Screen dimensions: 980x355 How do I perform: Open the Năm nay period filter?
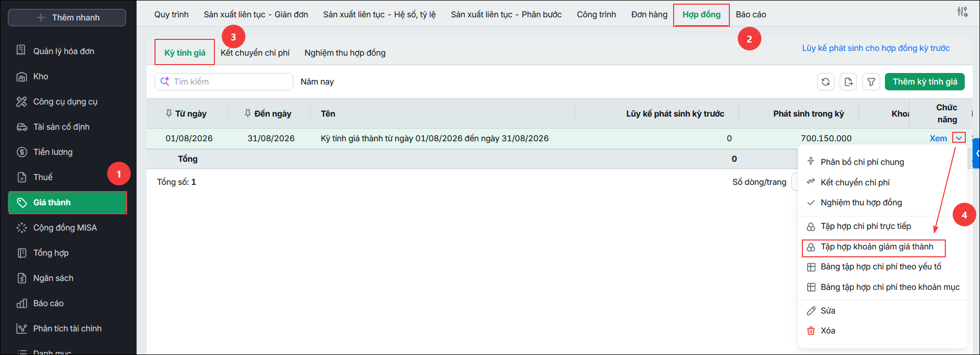pyautogui.click(x=317, y=82)
